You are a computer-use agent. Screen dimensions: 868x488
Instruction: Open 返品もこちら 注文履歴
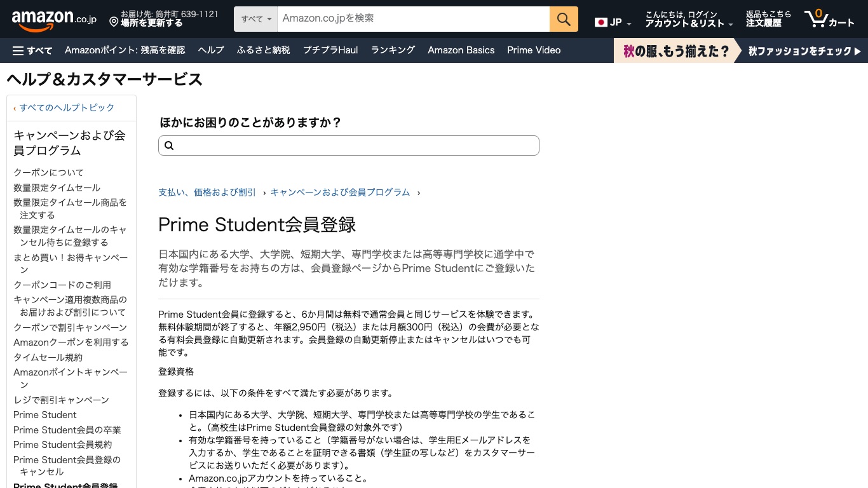click(768, 19)
